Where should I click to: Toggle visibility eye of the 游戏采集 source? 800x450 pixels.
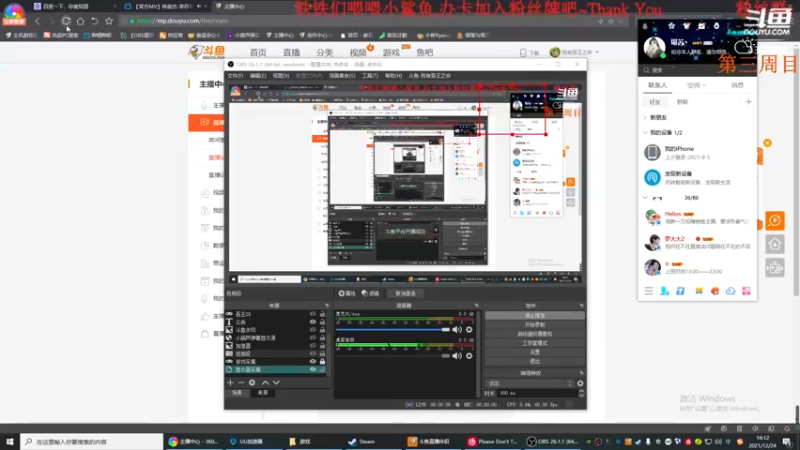tap(313, 361)
